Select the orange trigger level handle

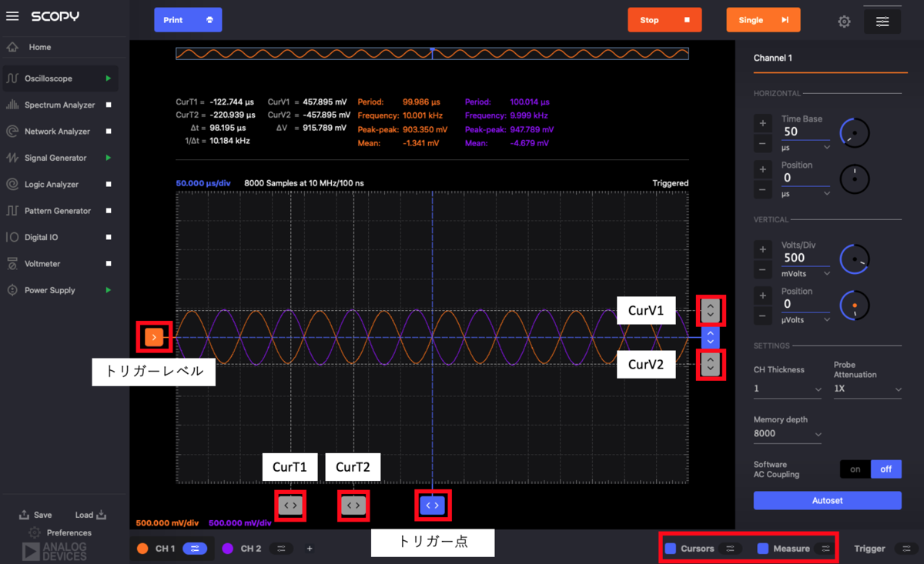click(154, 337)
